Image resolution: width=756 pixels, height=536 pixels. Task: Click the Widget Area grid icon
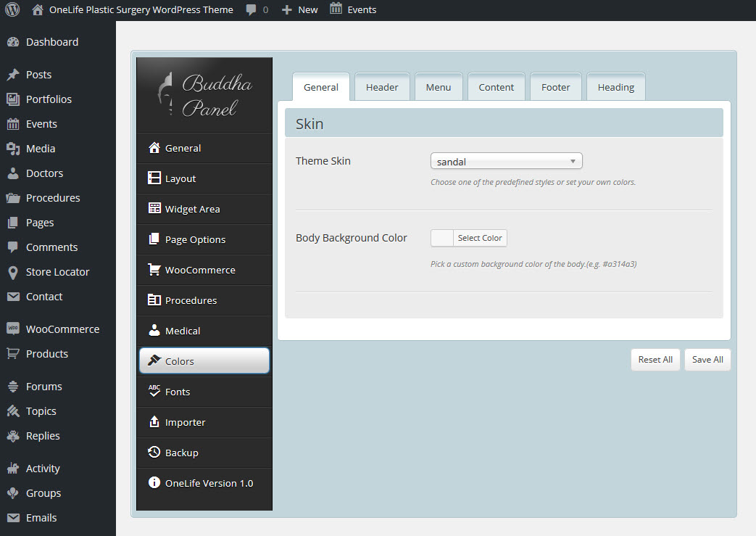click(x=154, y=209)
